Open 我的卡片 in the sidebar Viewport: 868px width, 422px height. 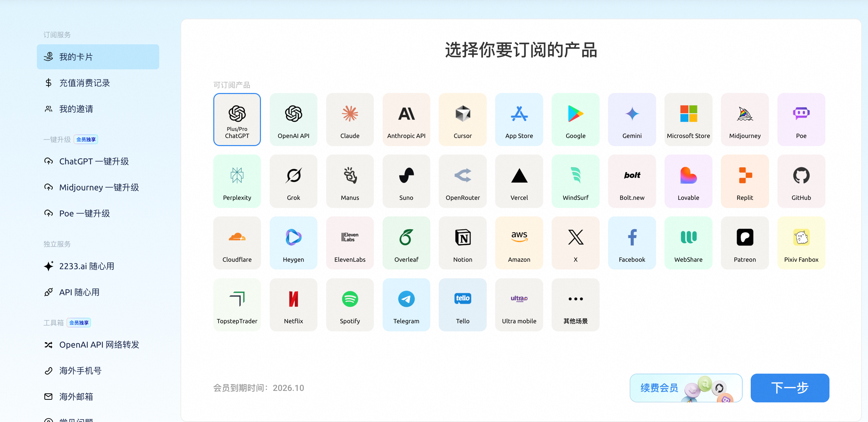[98, 57]
